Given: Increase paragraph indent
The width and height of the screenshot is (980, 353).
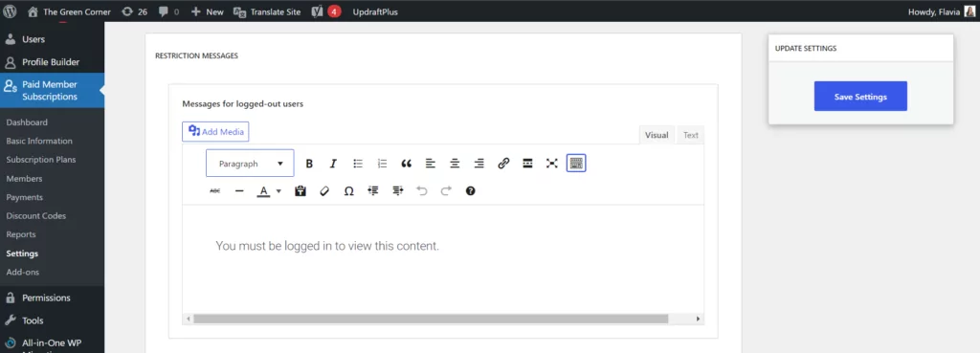Looking at the screenshot, I should [x=397, y=190].
